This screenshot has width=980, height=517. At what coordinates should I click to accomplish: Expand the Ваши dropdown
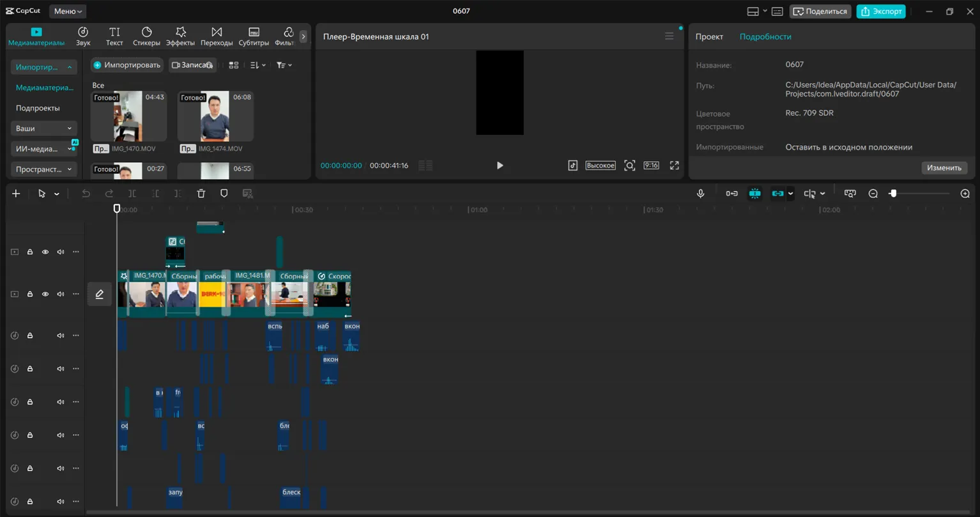coord(44,128)
